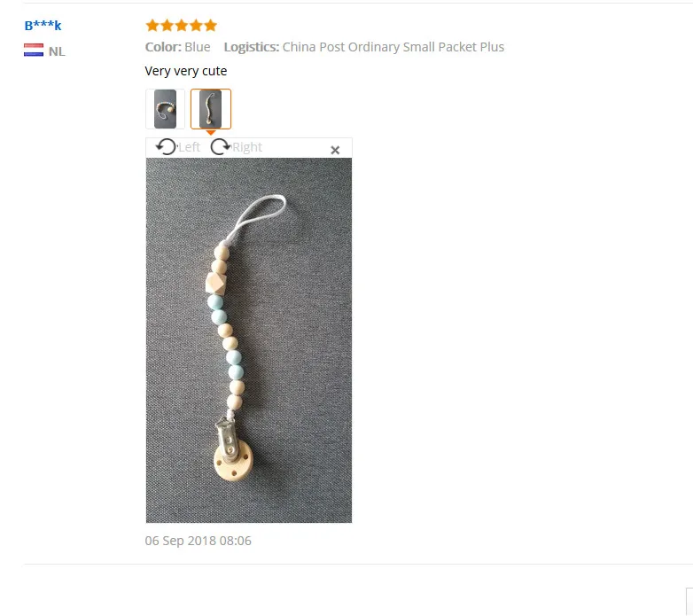Click the third orange rating star
693x616 pixels.
[181, 25]
